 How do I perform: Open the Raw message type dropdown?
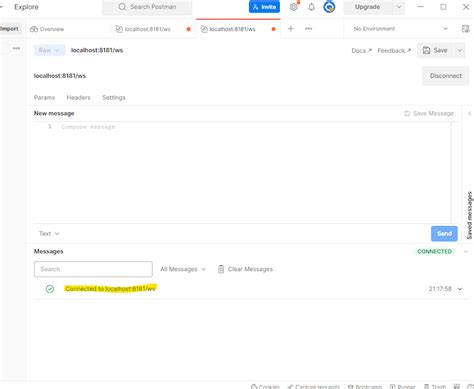point(49,50)
